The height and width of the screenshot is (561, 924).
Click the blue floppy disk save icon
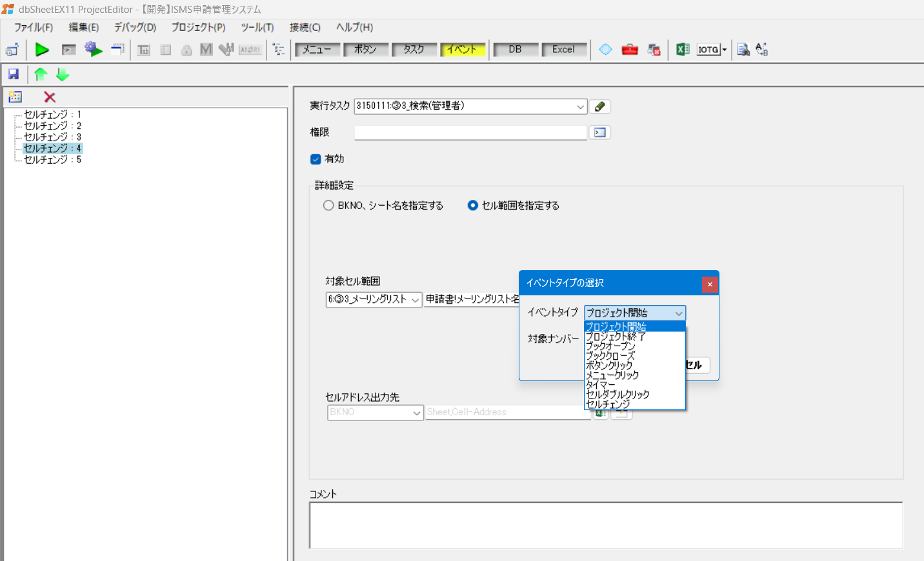pyautogui.click(x=13, y=74)
